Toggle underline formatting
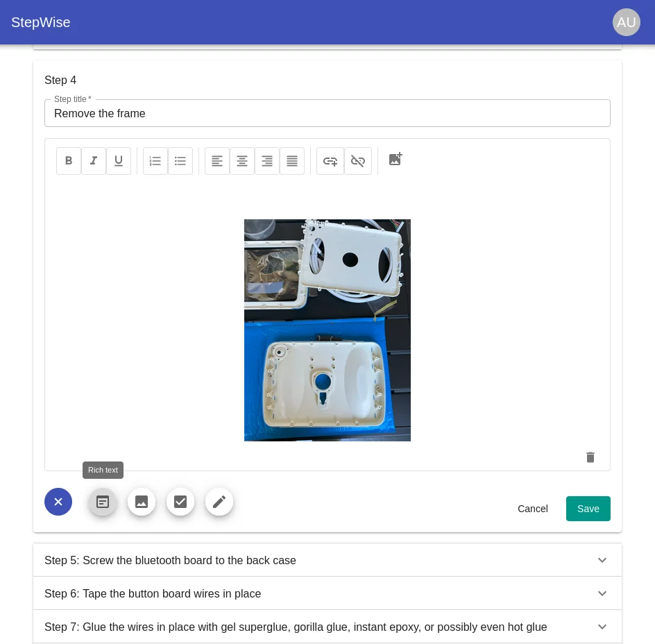655x644 pixels. pos(119,161)
